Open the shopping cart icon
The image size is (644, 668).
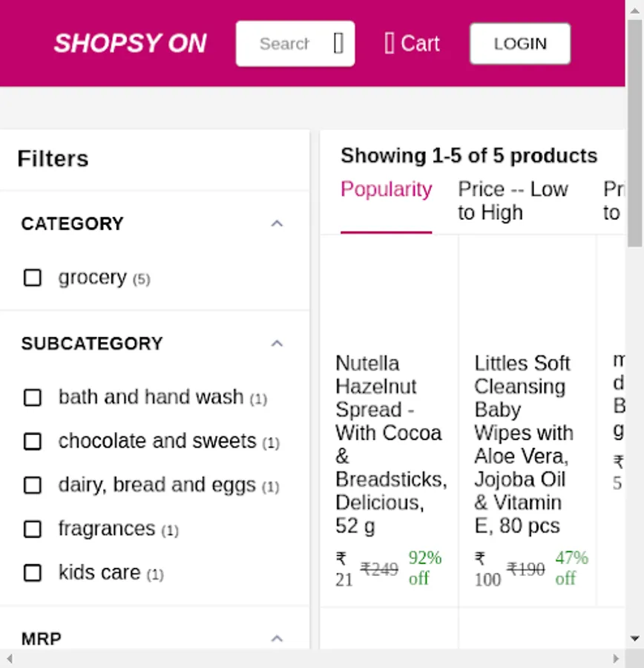(x=390, y=44)
